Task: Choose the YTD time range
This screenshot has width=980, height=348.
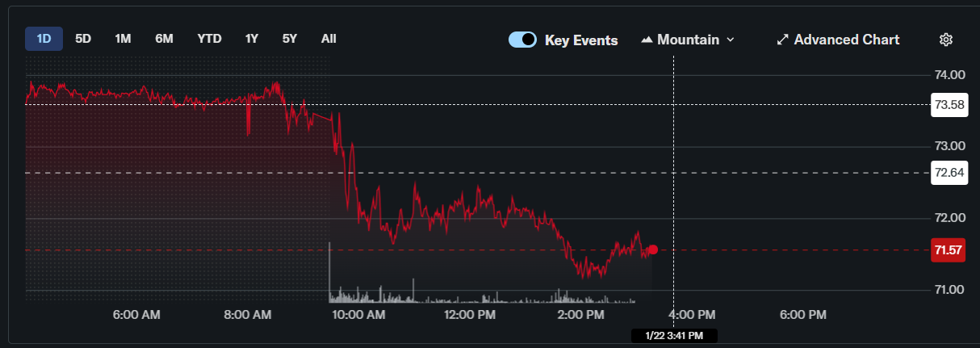Action: click(x=209, y=39)
